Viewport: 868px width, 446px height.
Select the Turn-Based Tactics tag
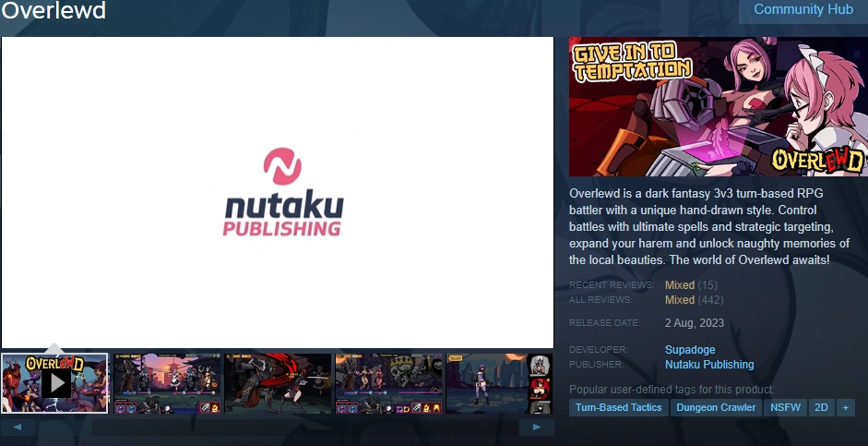pos(618,407)
